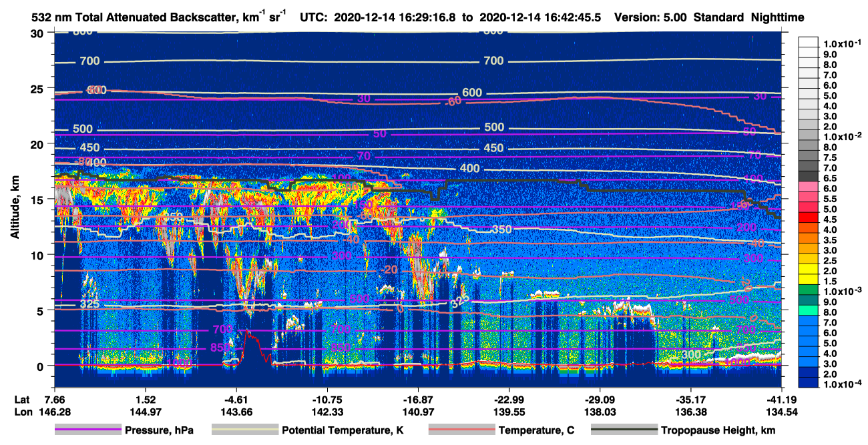The image size is (868, 445).
Task: Click the 'Temperature, C' legend label
Action: click(536, 431)
